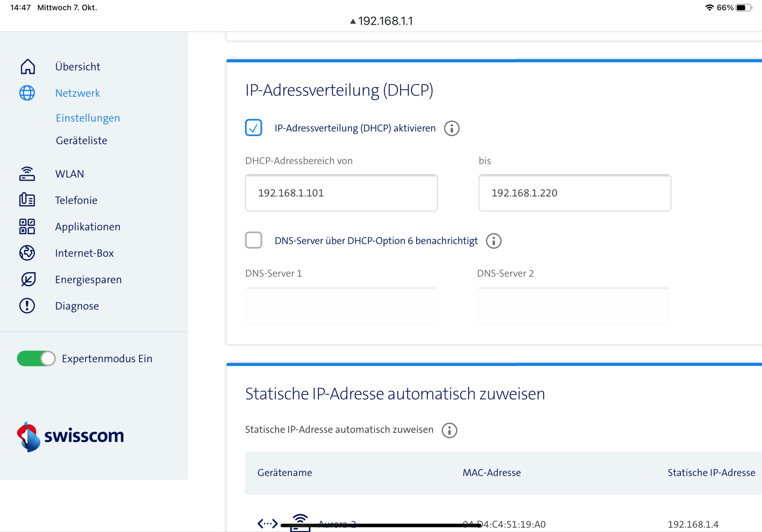Open the Applikationen section
This screenshot has height=532, width=762.
[x=88, y=227]
